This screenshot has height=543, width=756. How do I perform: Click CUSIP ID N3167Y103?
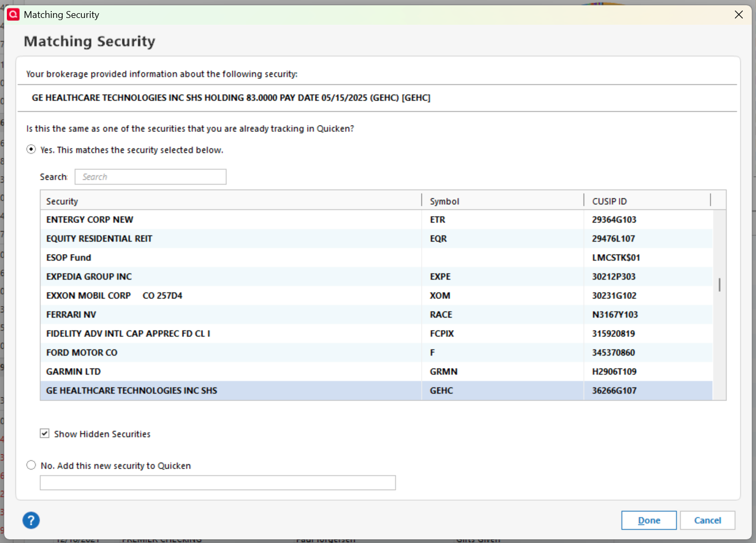pos(615,315)
